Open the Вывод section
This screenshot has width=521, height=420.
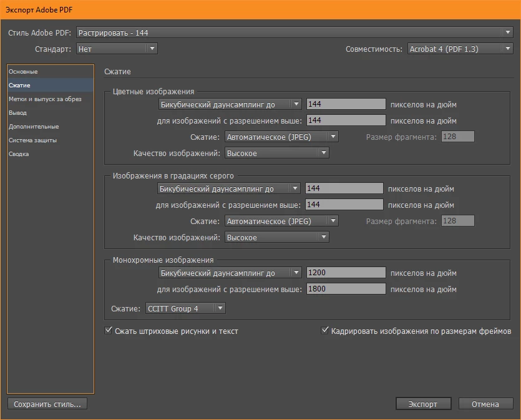click(x=50, y=112)
